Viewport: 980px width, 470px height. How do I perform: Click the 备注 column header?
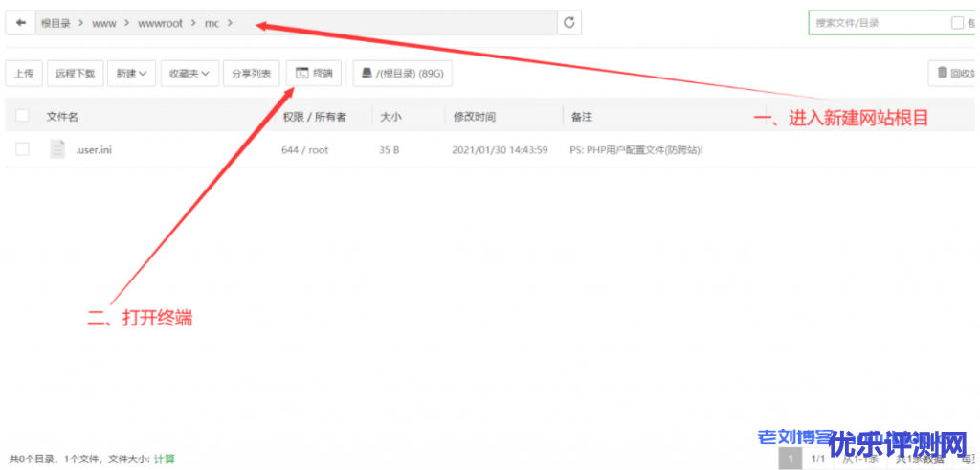[x=581, y=116]
